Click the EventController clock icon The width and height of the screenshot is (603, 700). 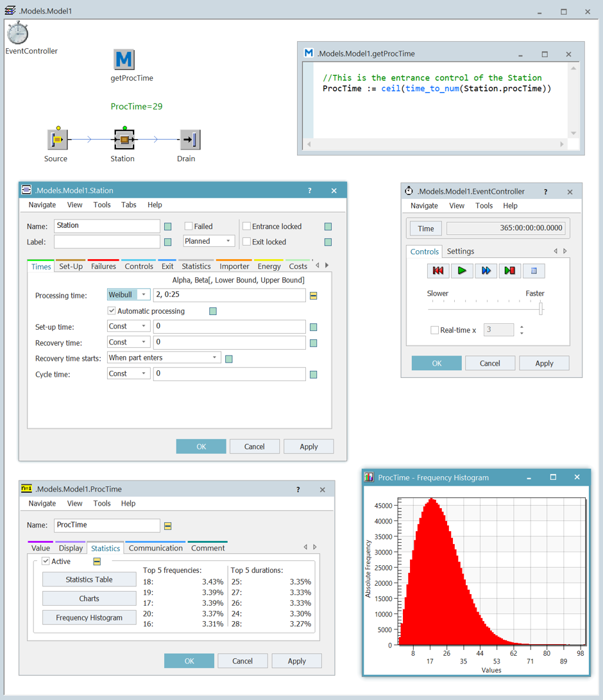tap(18, 33)
